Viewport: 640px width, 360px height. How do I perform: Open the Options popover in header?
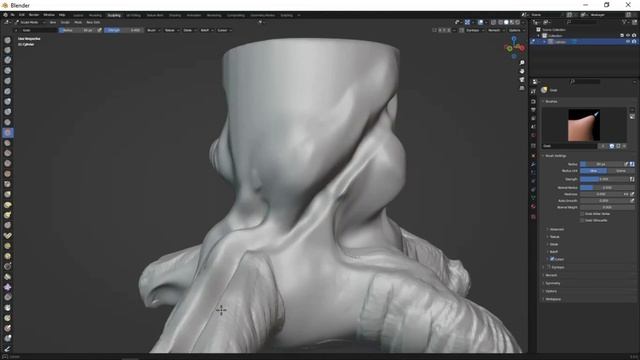516,30
